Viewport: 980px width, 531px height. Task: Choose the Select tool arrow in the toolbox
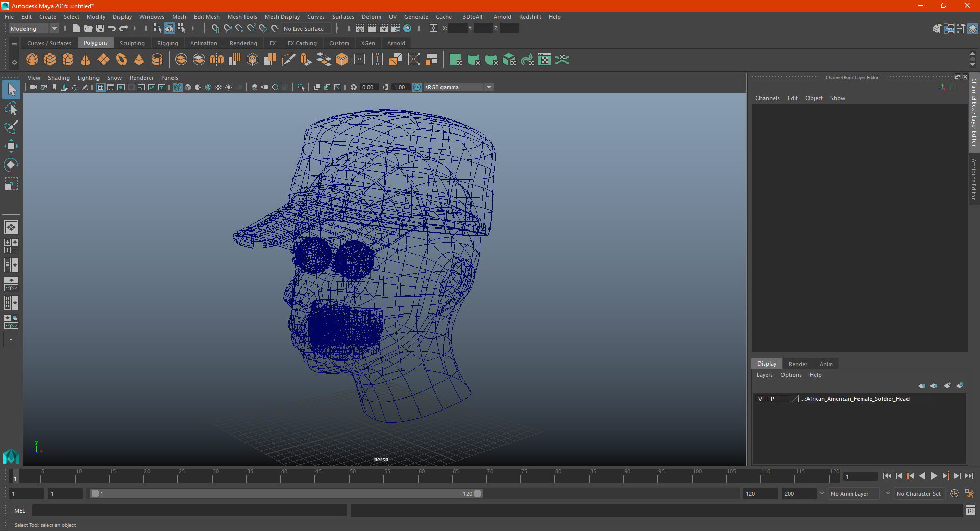point(11,90)
